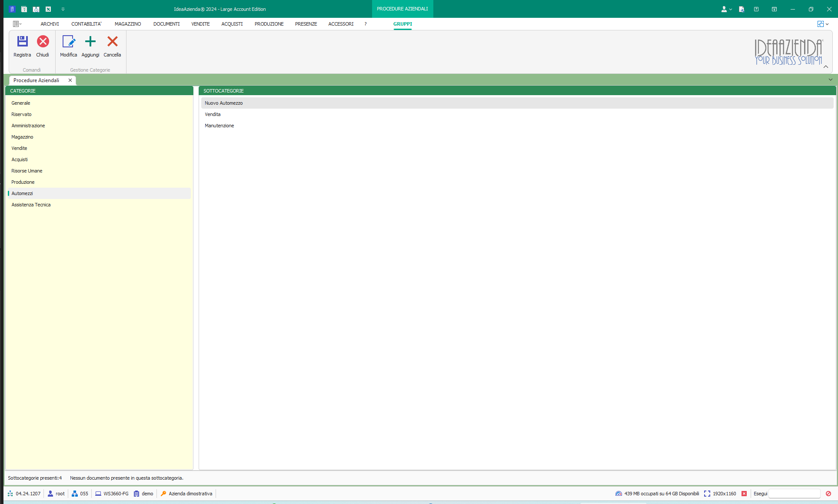838x504 pixels.
Task: Click the 1920x1160 resolution icon
Action: [x=707, y=494]
